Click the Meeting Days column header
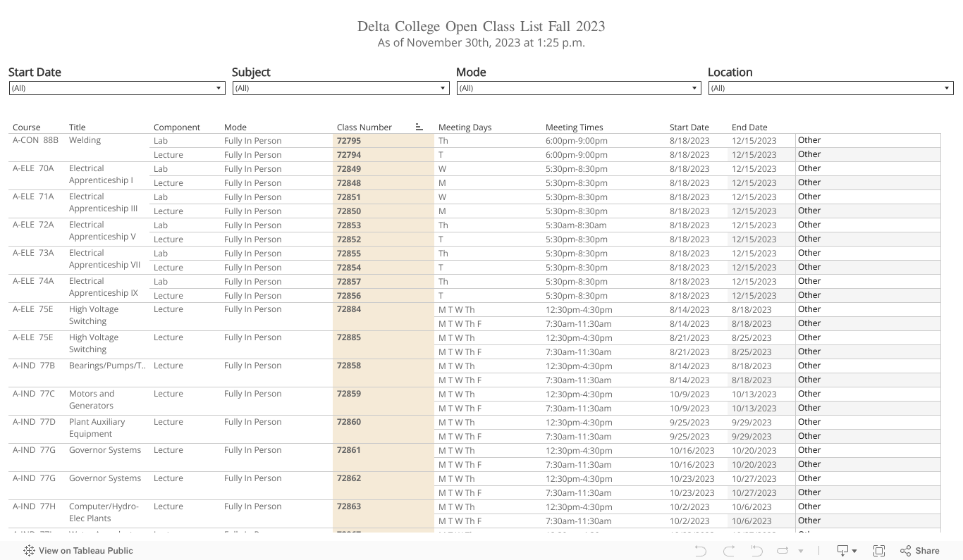The height and width of the screenshot is (560, 963). [465, 127]
